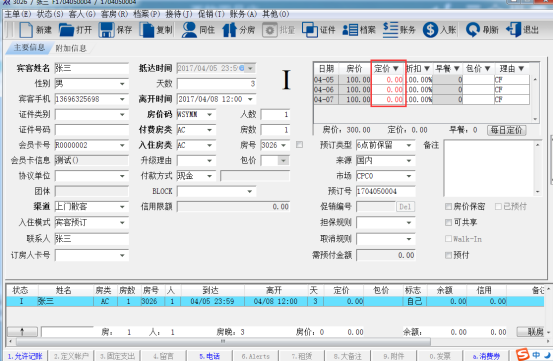Enable the 房价保密 checkbox

coord(448,206)
